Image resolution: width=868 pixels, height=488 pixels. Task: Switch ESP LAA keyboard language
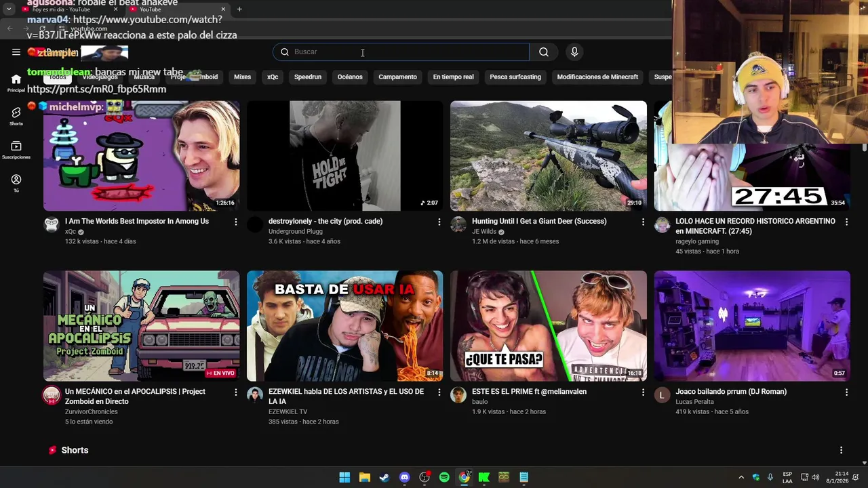coord(787,477)
